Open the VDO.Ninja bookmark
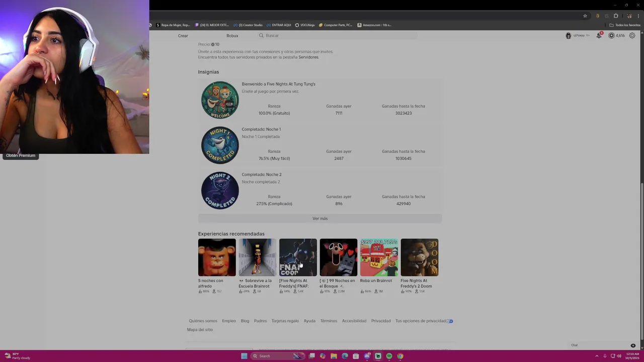The image size is (644, 362). pyautogui.click(x=304, y=25)
